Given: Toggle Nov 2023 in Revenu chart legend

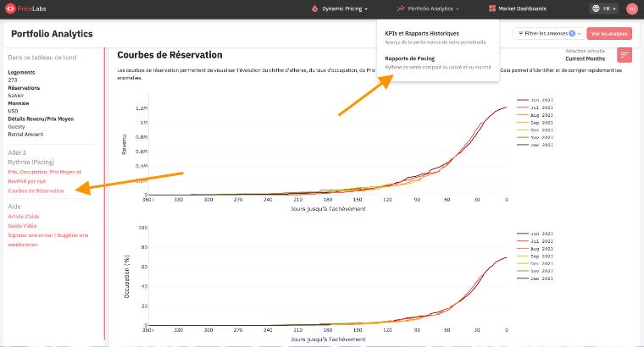Looking at the screenshot, I should [x=536, y=137].
